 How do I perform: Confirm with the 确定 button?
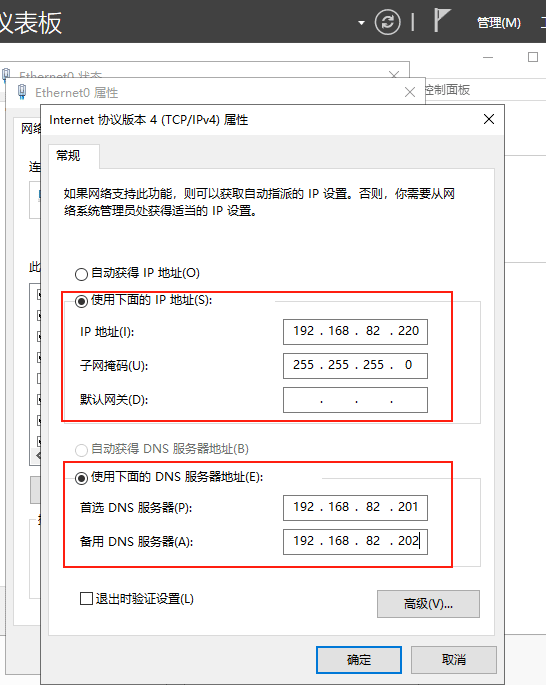click(359, 660)
